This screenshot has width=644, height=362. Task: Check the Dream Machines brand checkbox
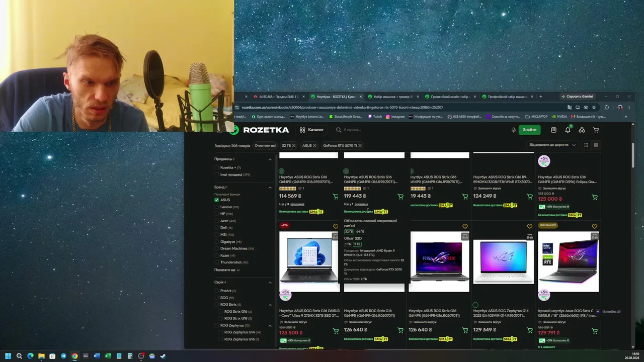pos(217,248)
